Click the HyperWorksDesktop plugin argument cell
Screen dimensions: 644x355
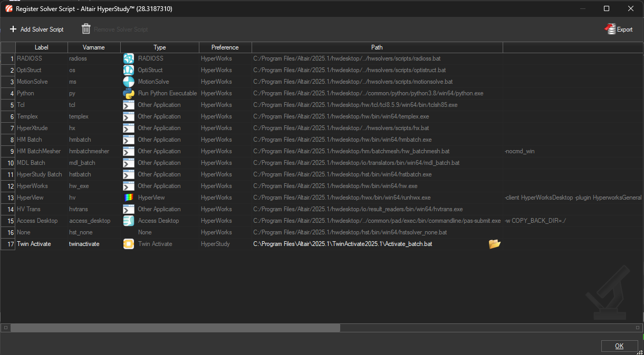573,198
